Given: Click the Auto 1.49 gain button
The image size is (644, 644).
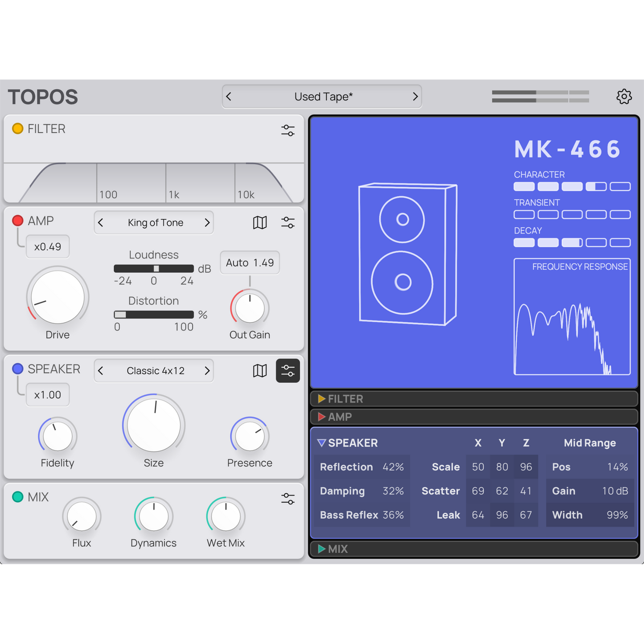Looking at the screenshot, I should 250,263.
